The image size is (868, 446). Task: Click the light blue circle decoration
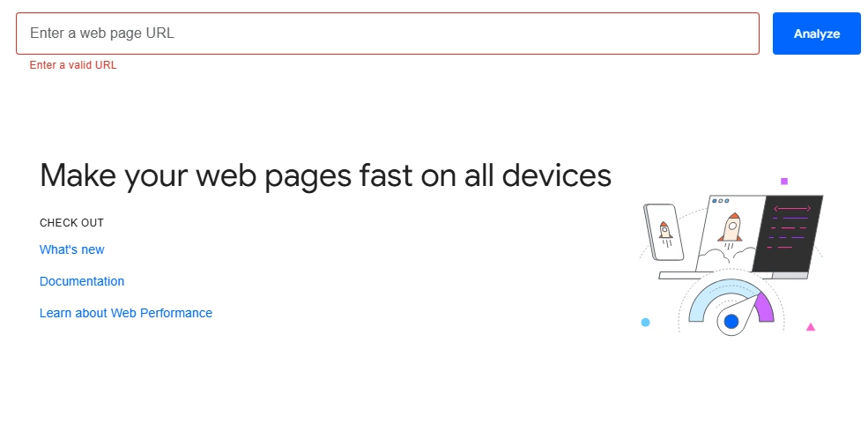[x=645, y=323]
